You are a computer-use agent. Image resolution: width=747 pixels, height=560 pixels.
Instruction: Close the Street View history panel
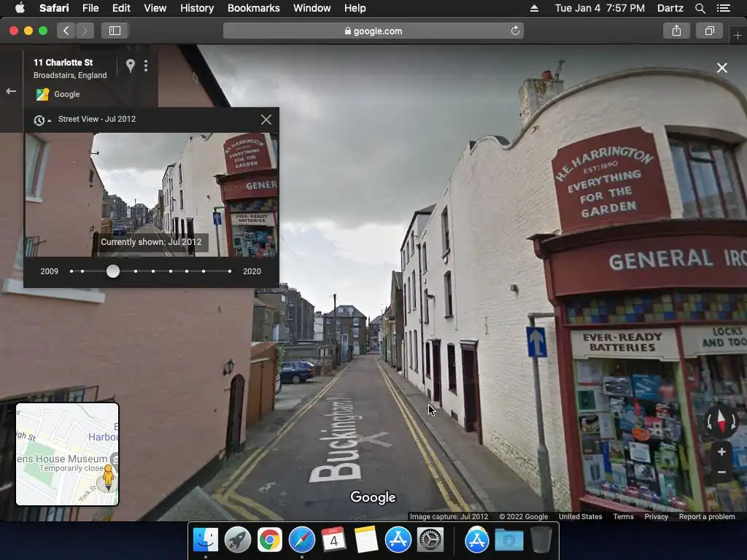(x=266, y=120)
